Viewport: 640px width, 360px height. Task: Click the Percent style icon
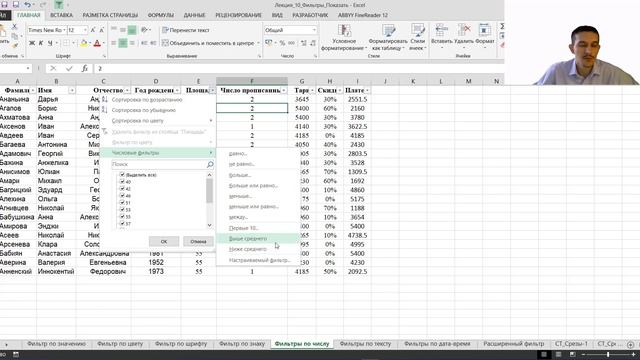(x=282, y=43)
